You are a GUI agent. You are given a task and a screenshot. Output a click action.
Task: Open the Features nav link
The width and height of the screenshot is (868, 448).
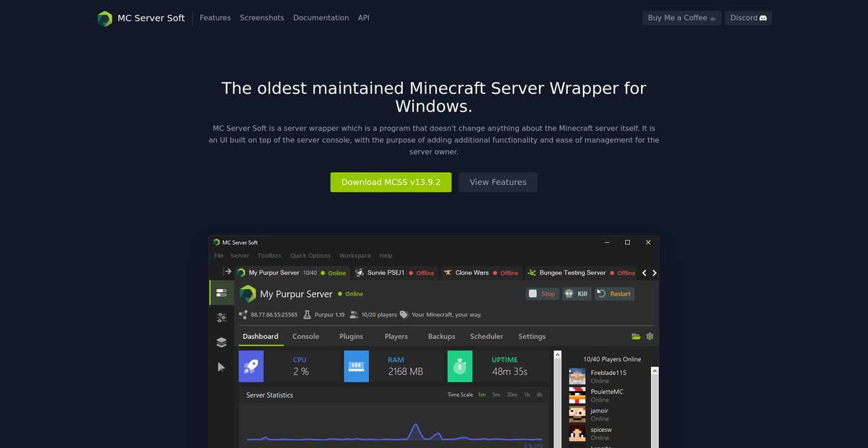pyautogui.click(x=215, y=18)
